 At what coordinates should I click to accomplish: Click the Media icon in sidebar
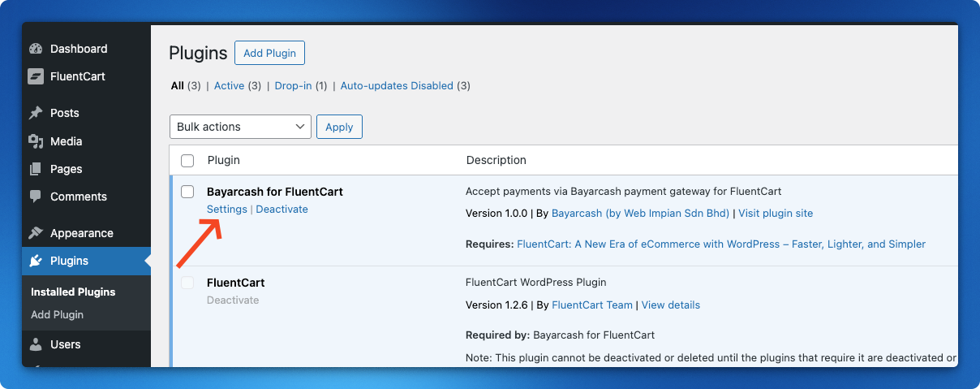tap(36, 141)
